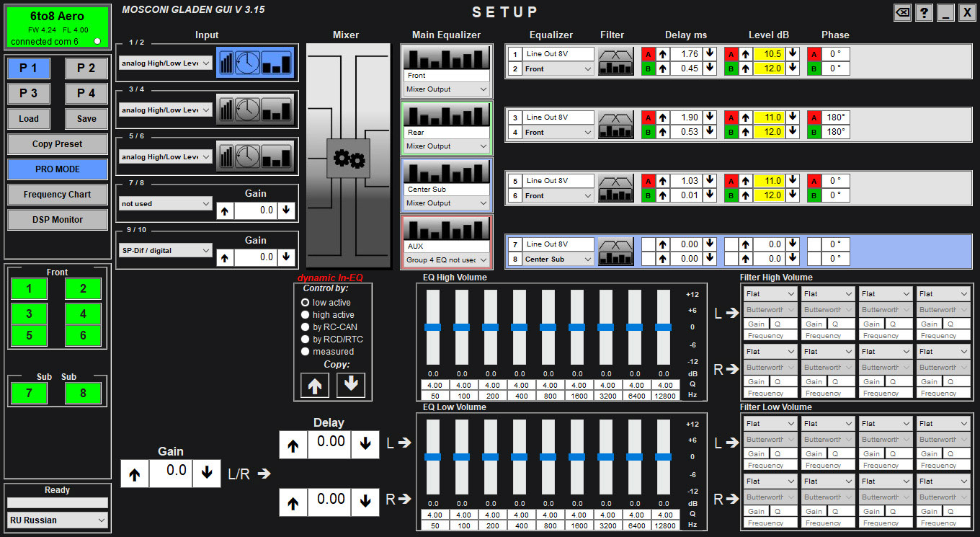Open DSP Monitor
The height and width of the screenshot is (537, 980).
click(58, 220)
